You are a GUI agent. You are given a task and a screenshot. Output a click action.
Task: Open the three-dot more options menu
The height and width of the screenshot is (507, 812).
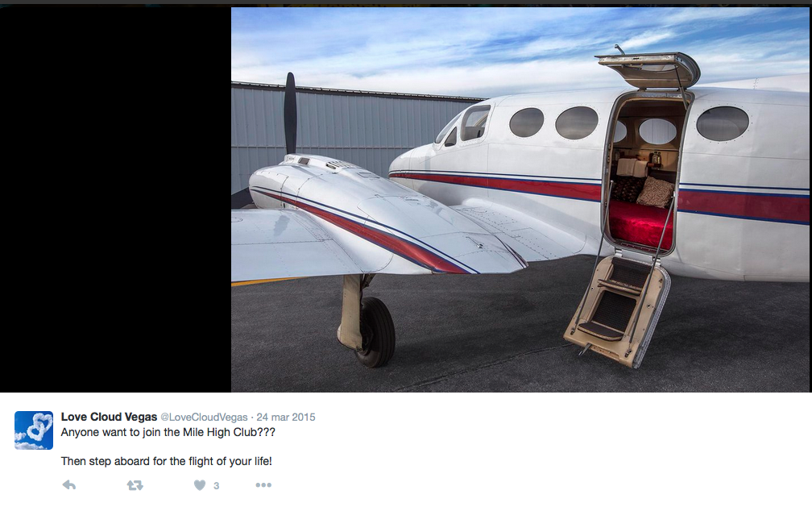pos(263,485)
